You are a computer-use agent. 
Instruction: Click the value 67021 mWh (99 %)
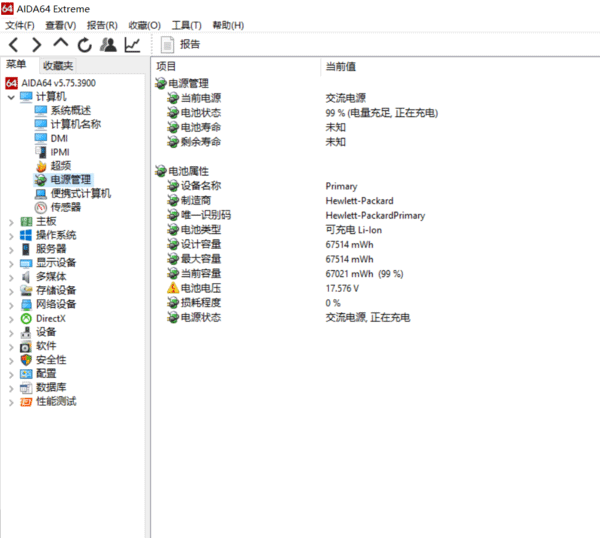pyautogui.click(x=364, y=274)
